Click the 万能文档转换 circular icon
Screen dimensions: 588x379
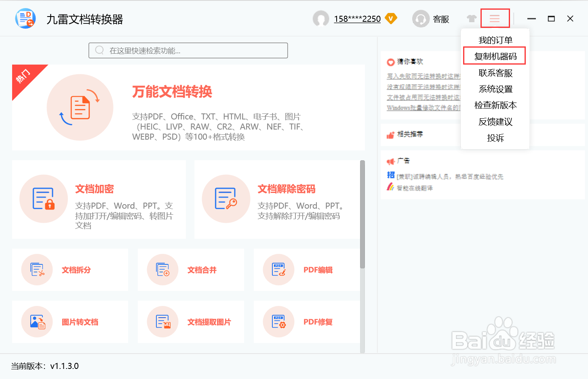80,107
